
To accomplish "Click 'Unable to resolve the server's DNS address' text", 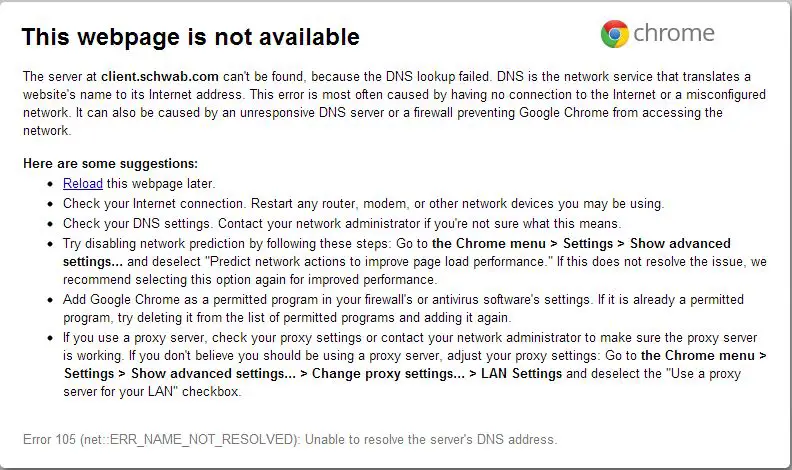I will point(431,439).
